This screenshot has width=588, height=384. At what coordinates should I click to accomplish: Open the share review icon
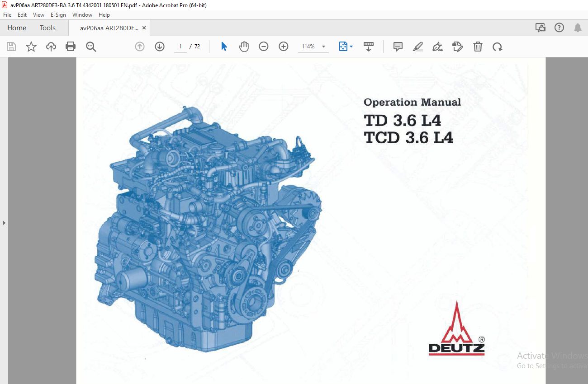[x=541, y=28]
